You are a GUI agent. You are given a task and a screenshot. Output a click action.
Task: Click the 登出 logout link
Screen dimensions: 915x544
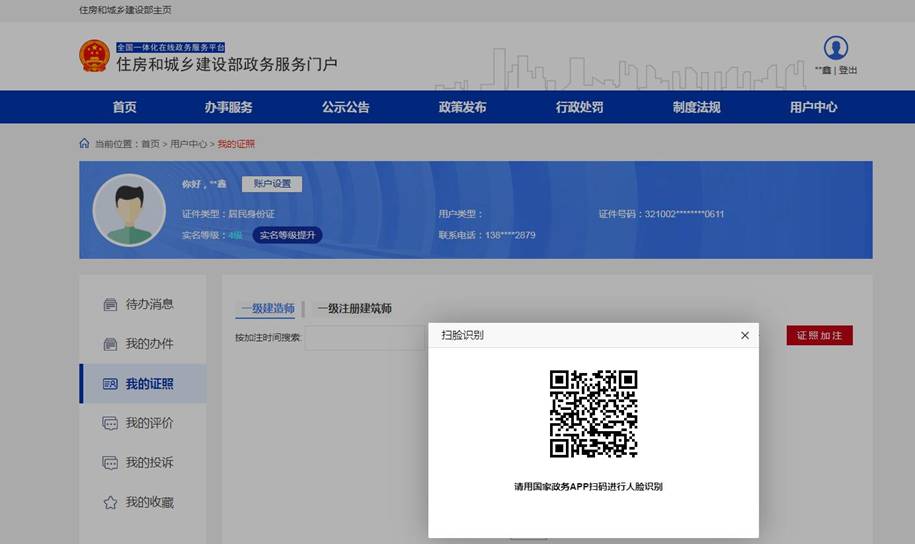tap(848, 70)
